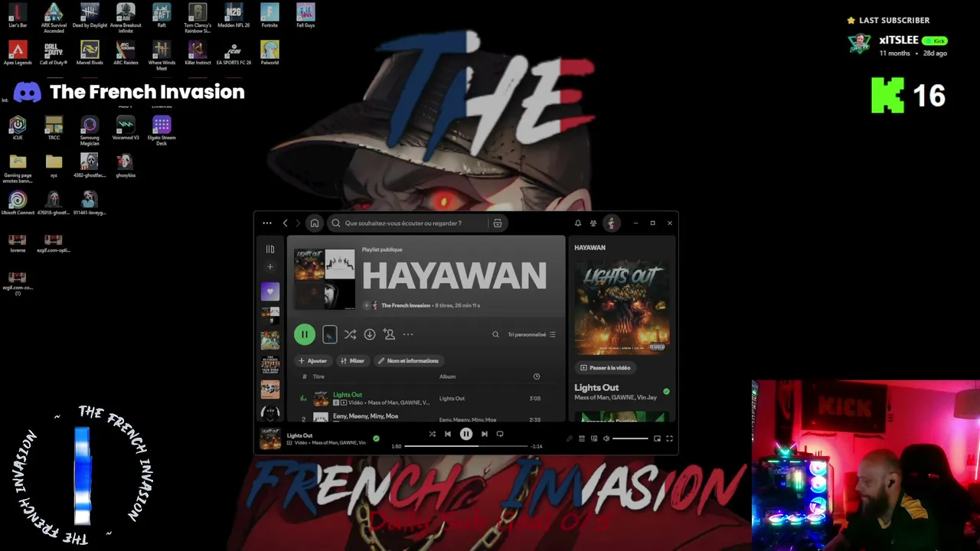Click the Mixer button
This screenshot has width=980, height=551.
click(x=352, y=360)
